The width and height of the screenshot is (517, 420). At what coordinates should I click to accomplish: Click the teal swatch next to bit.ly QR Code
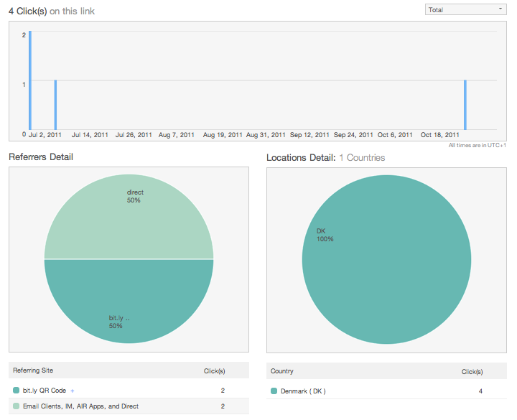(x=16, y=391)
